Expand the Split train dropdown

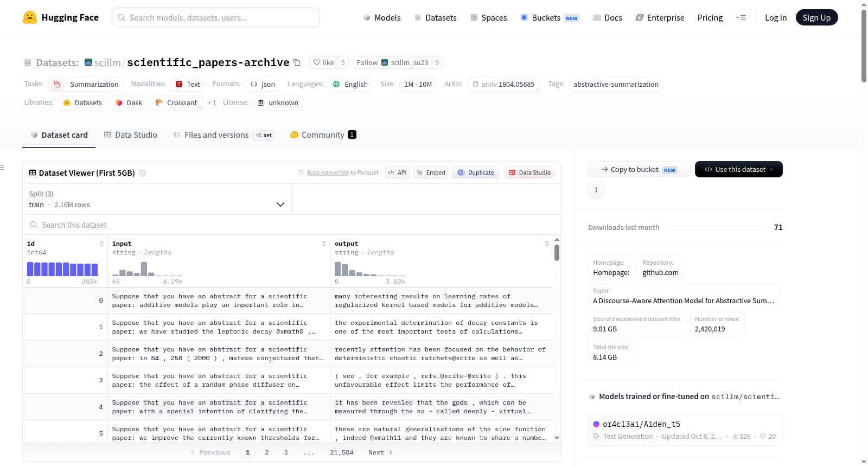[x=157, y=199]
